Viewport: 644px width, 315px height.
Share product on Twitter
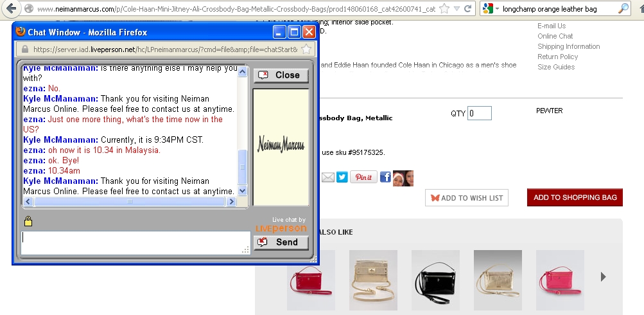[x=342, y=177]
